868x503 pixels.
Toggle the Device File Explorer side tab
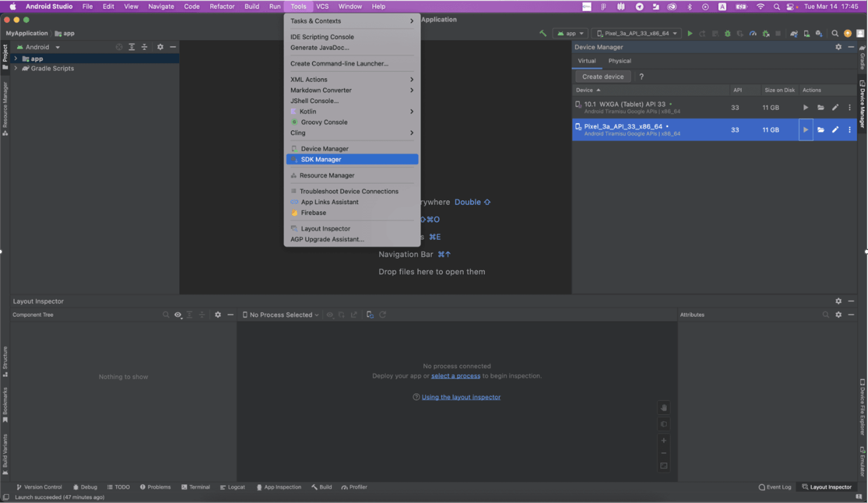click(863, 407)
